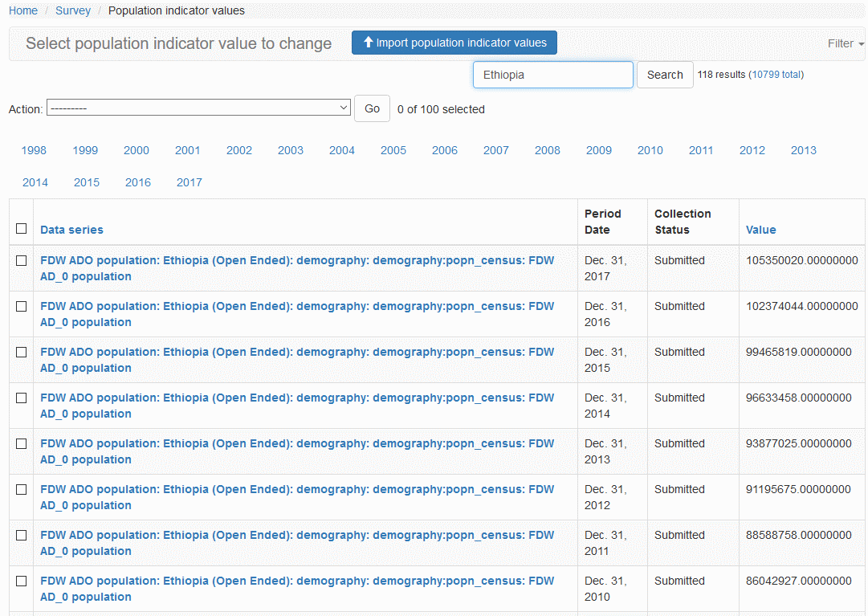Filter by year 2017
868x616 pixels.
(189, 182)
